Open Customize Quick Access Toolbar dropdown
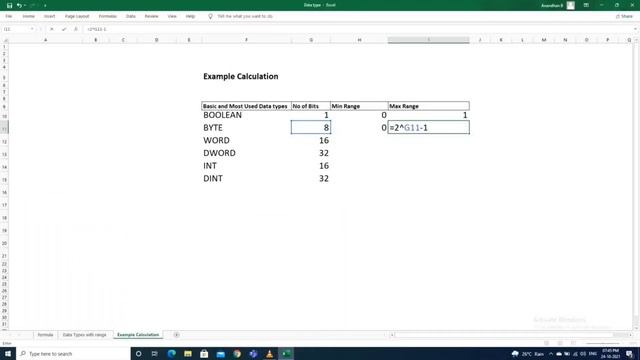The width and height of the screenshot is (640, 360). tap(44, 5)
